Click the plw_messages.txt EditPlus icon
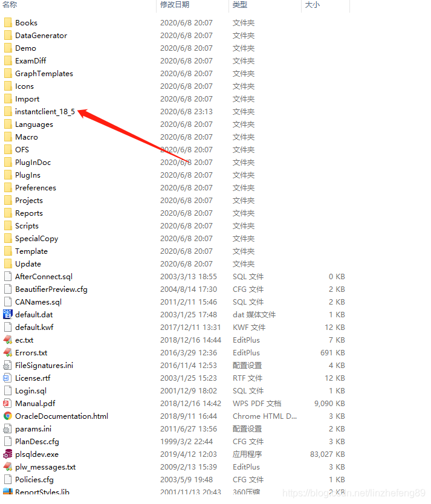431x504 pixels. [8, 467]
